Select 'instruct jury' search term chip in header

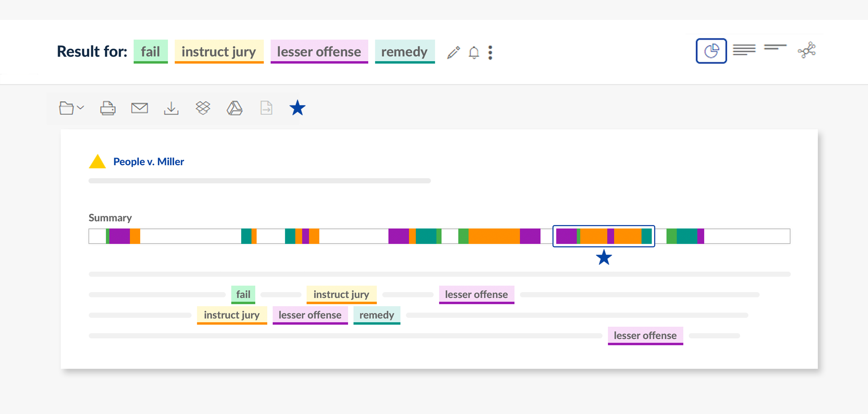pyautogui.click(x=219, y=51)
